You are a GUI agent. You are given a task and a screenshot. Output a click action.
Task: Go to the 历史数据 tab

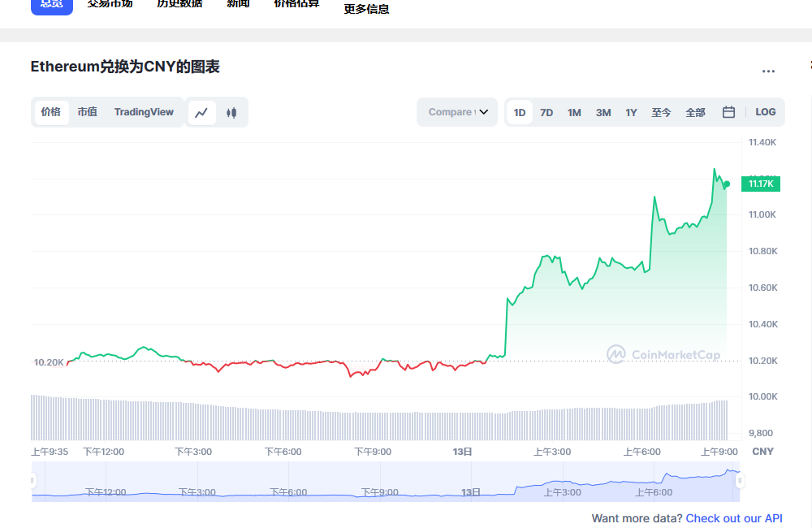click(x=179, y=4)
